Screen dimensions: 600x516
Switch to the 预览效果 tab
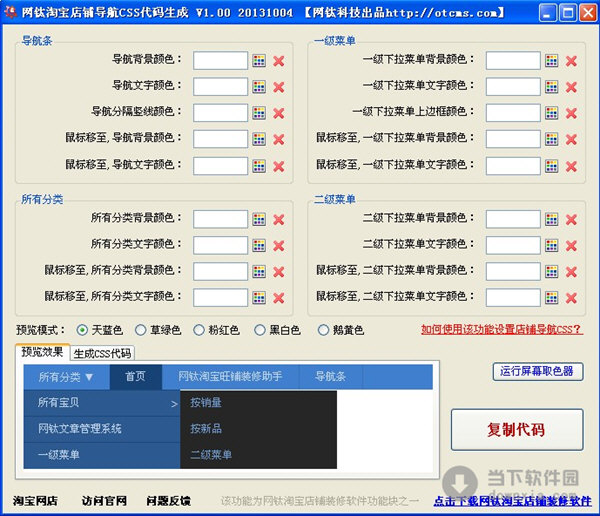coord(42,352)
